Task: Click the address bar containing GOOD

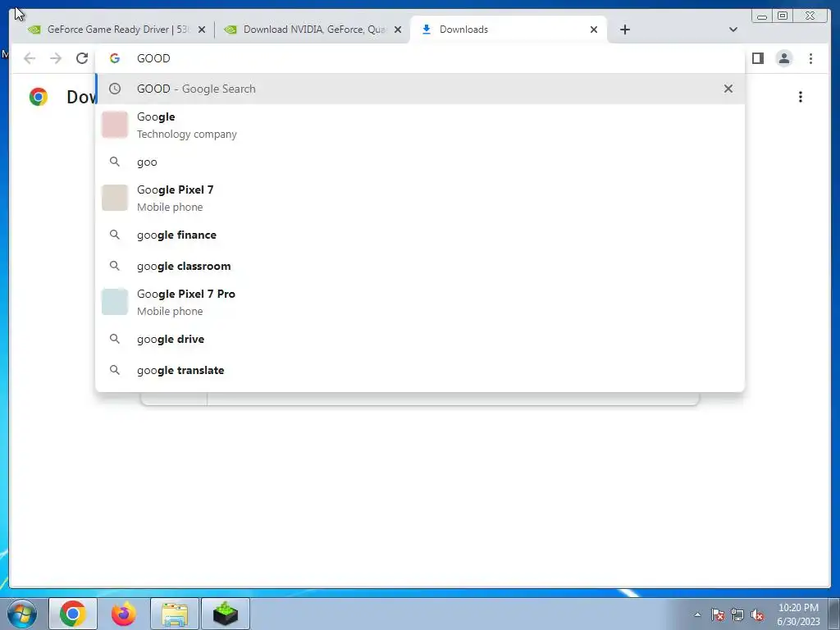Action: (420, 58)
